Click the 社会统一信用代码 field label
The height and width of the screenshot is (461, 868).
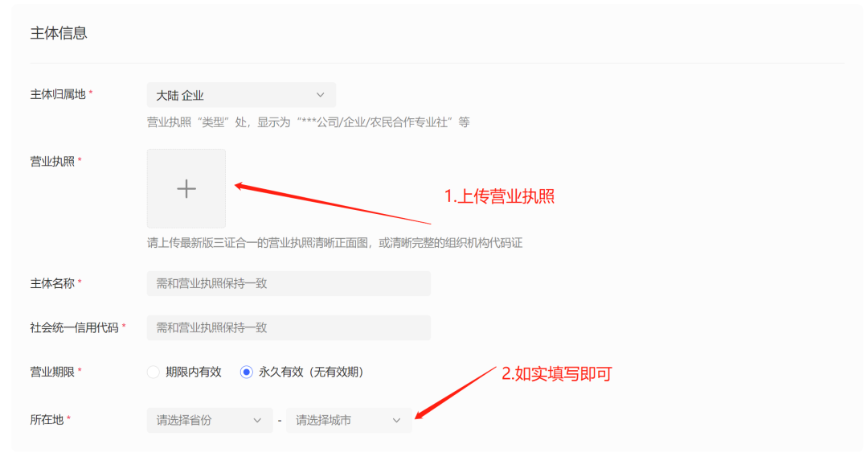pyautogui.click(x=74, y=328)
